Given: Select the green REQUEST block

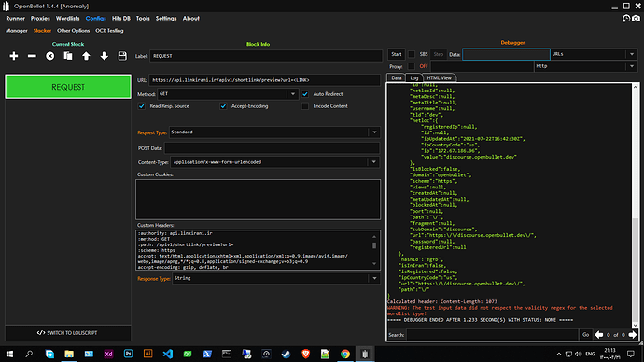Looking at the screenshot, I should click(68, 87).
